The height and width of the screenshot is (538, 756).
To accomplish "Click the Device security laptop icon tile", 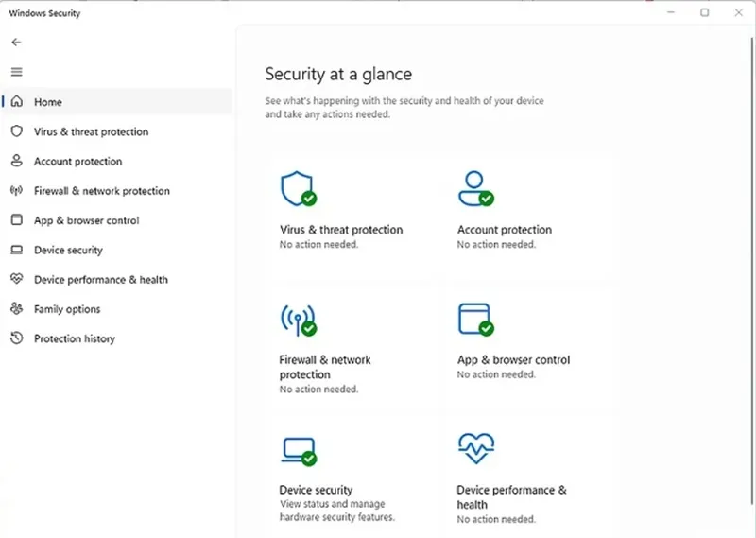I will [x=297, y=450].
